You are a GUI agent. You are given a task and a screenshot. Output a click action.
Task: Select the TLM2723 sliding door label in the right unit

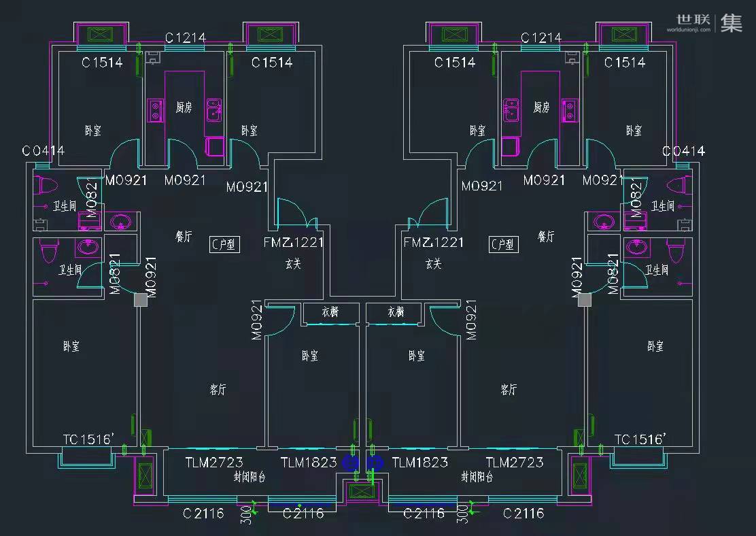pyautogui.click(x=514, y=463)
